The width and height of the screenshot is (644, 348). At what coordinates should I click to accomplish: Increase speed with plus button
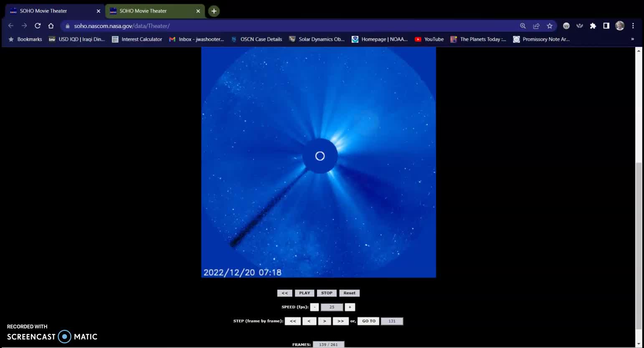tap(350, 307)
